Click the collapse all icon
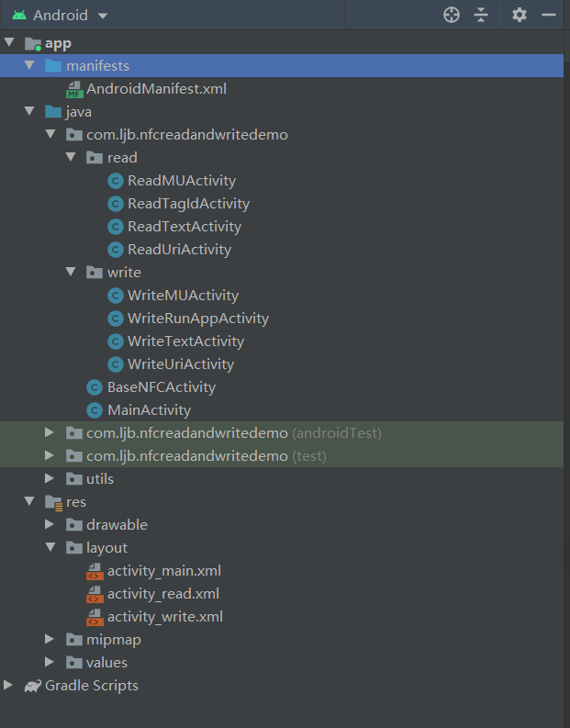 [x=481, y=15]
